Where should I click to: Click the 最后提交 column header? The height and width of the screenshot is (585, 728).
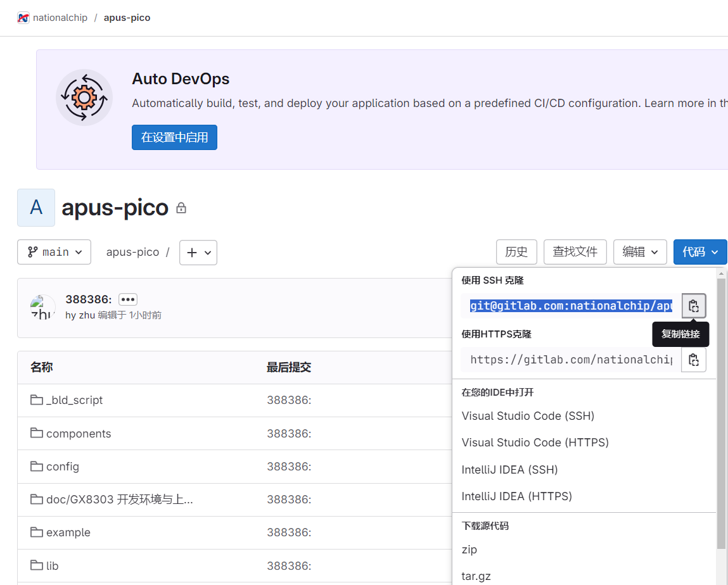point(289,367)
